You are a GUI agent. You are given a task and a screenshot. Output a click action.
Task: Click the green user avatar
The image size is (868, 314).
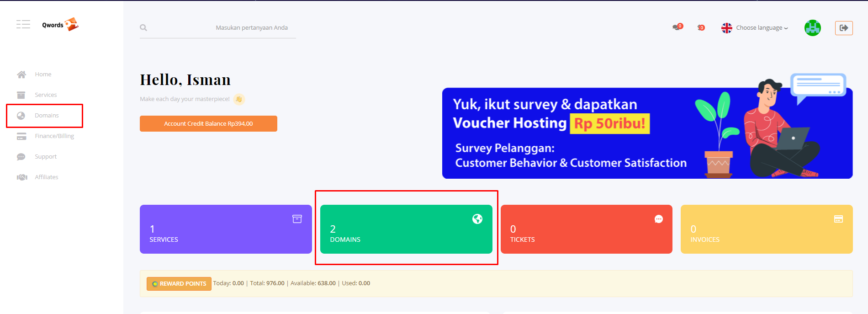click(812, 28)
